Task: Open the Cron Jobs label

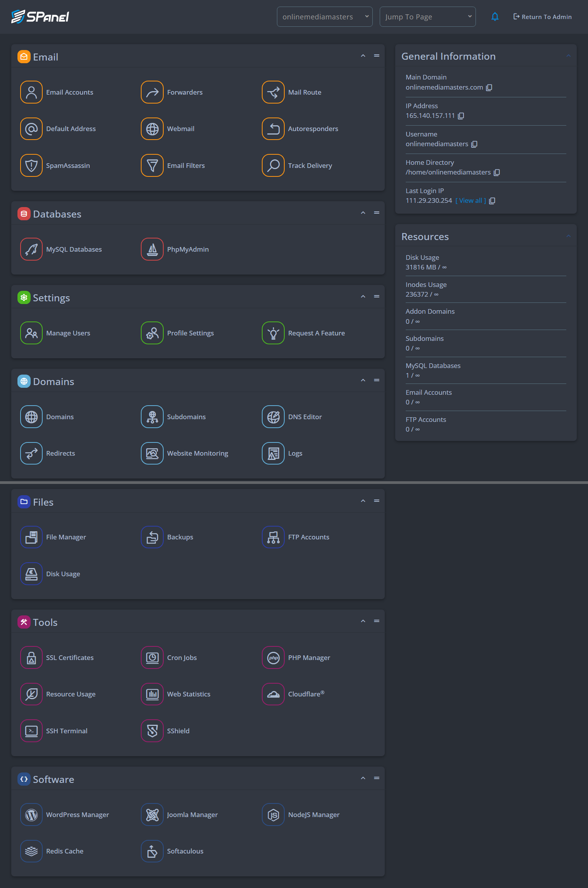Action: 182,658
